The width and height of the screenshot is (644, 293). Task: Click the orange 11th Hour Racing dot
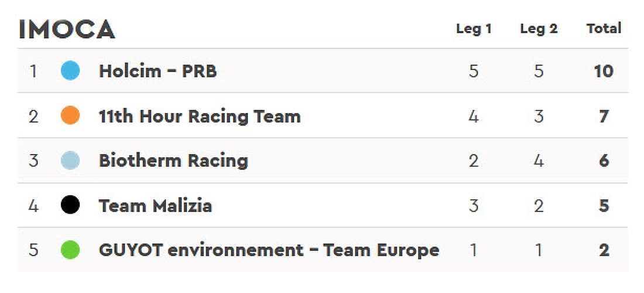[70, 115]
